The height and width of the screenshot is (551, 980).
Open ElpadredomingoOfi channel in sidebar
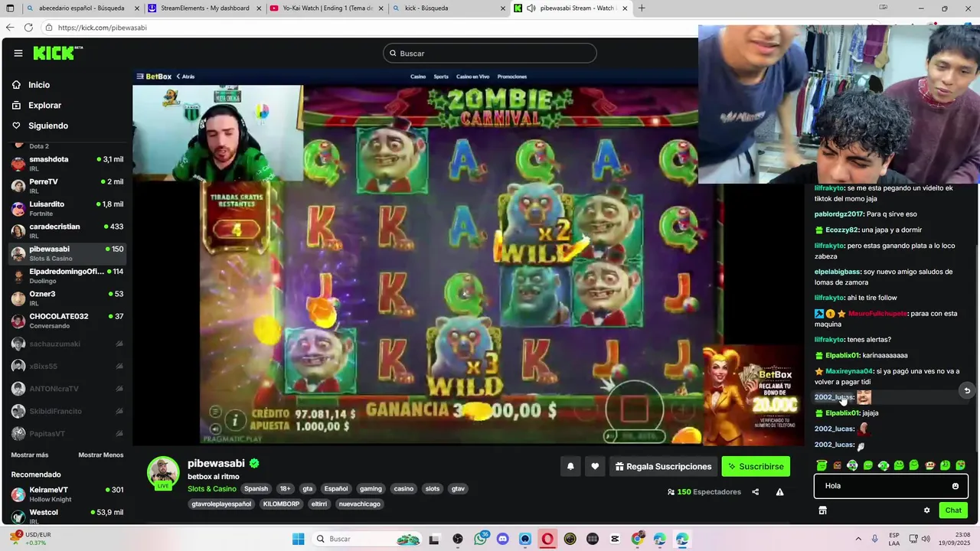coord(67,275)
